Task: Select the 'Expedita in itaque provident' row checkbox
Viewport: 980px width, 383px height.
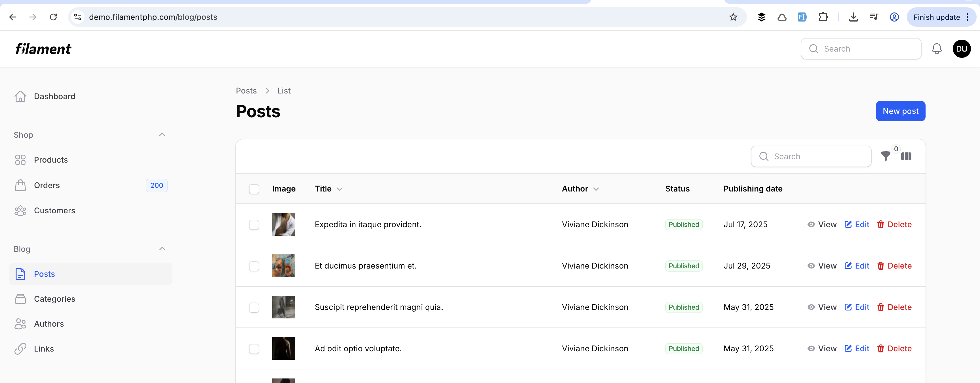Action: pos(254,225)
